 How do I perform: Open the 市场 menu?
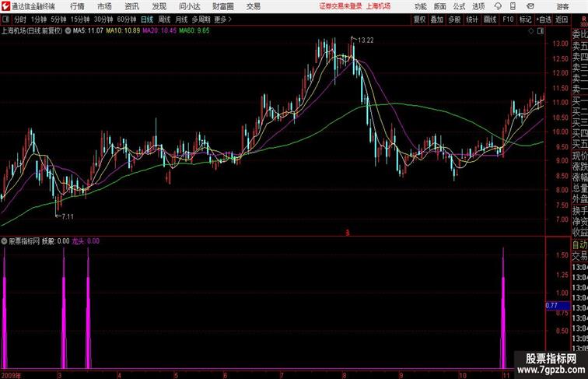click(x=104, y=6)
